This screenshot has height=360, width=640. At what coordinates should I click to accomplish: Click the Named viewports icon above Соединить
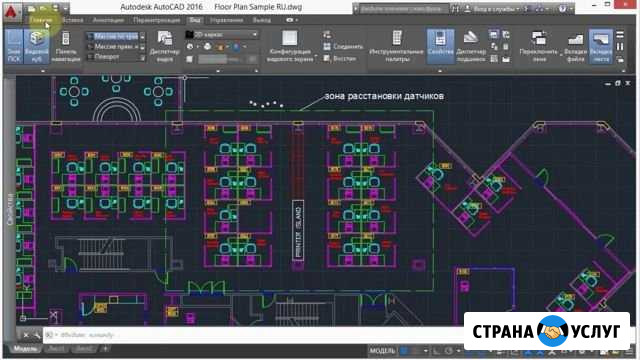click(x=327, y=35)
